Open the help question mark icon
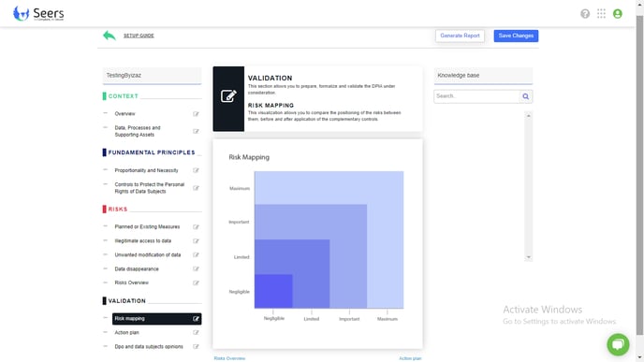Viewport: 644px width, 362px height. point(585,14)
